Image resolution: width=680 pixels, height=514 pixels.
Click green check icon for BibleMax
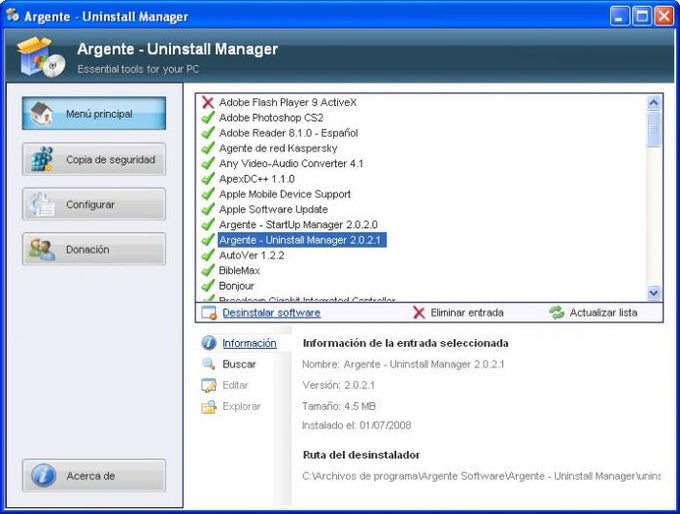[208, 270]
